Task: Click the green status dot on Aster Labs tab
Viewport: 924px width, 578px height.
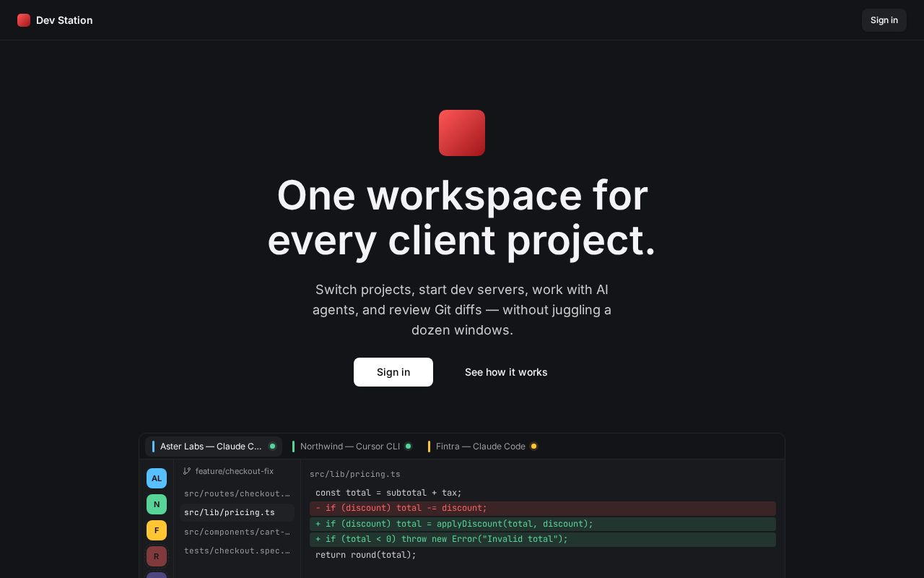Action: tap(272, 447)
